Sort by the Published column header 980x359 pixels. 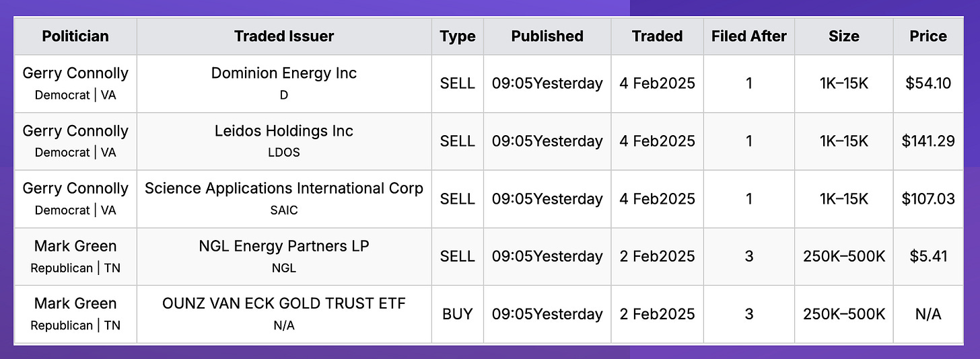pyautogui.click(x=547, y=36)
